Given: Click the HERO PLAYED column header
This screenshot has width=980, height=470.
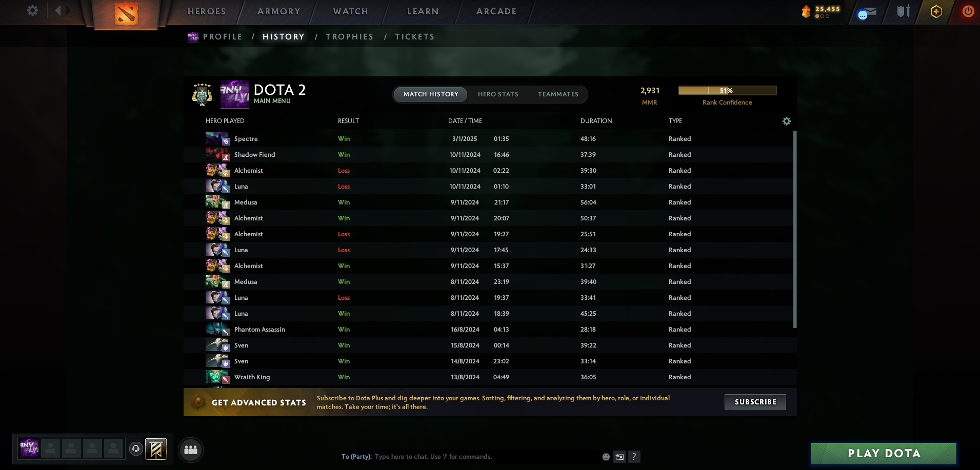Looking at the screenshot, I should 225,121.
